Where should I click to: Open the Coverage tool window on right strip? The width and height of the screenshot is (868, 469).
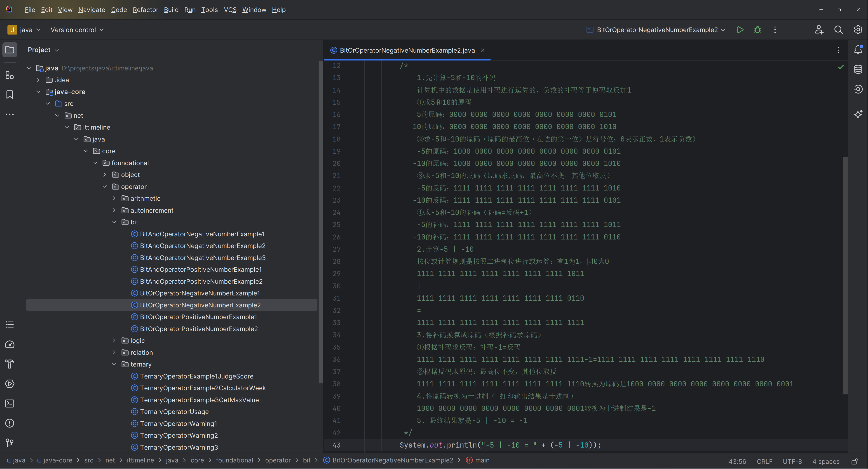point(858,89)
